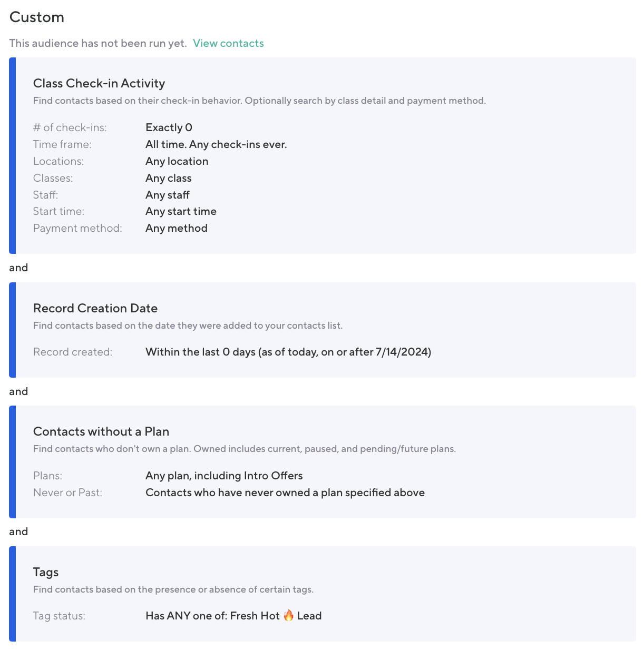Select the 'Any staff' value

(167, 195)
